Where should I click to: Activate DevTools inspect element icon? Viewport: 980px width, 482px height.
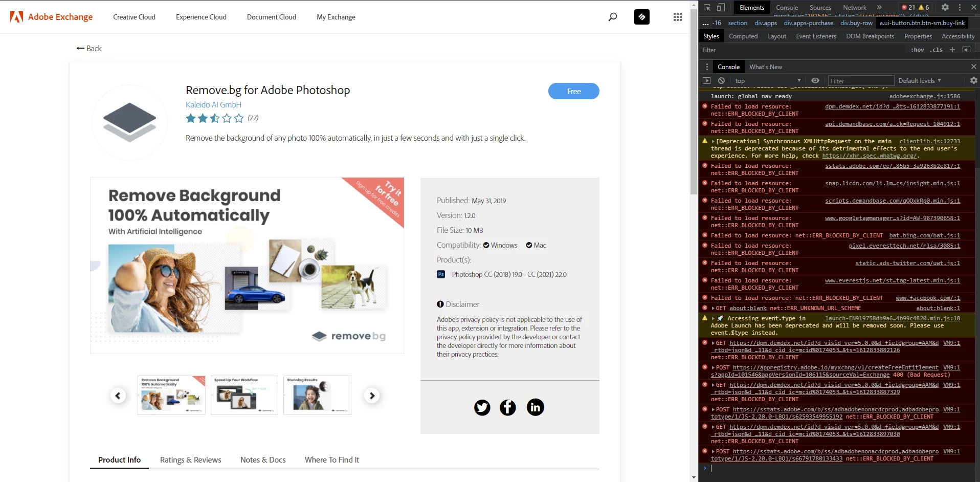[707, 7]
